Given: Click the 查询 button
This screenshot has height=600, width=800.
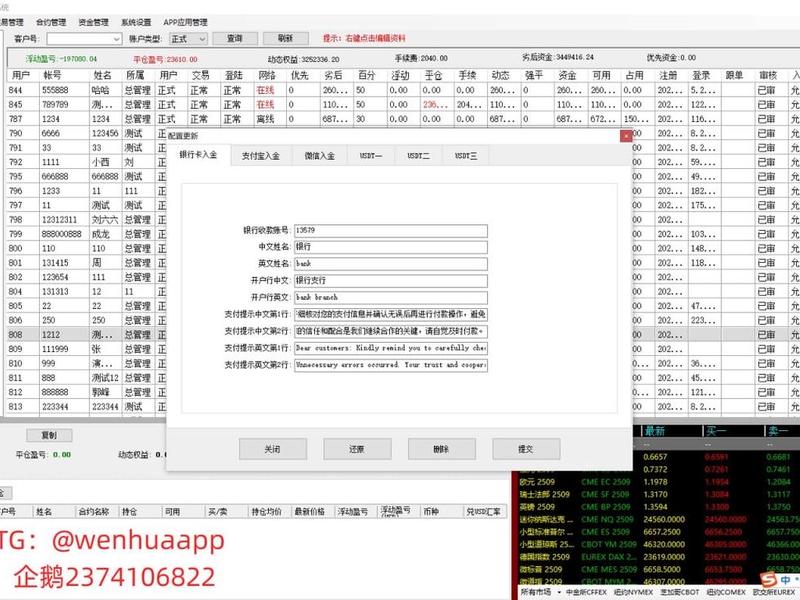Looking at the screenshot, I should 235,38.
